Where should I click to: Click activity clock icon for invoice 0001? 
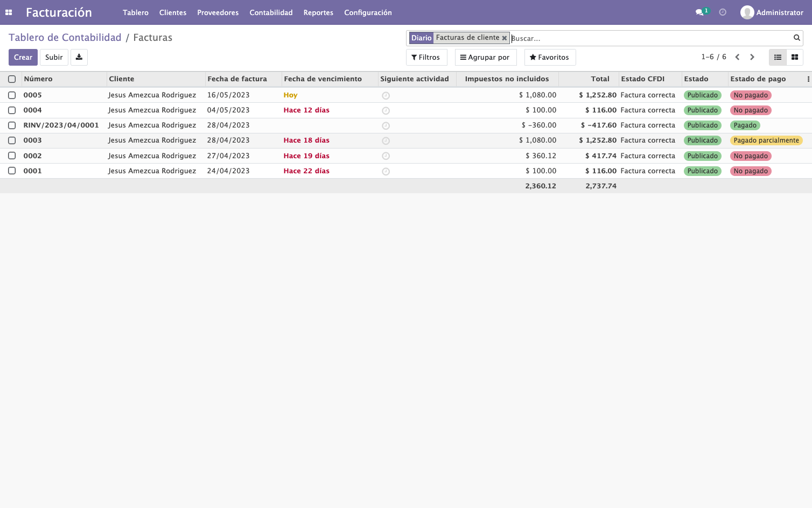click(386, 172)
